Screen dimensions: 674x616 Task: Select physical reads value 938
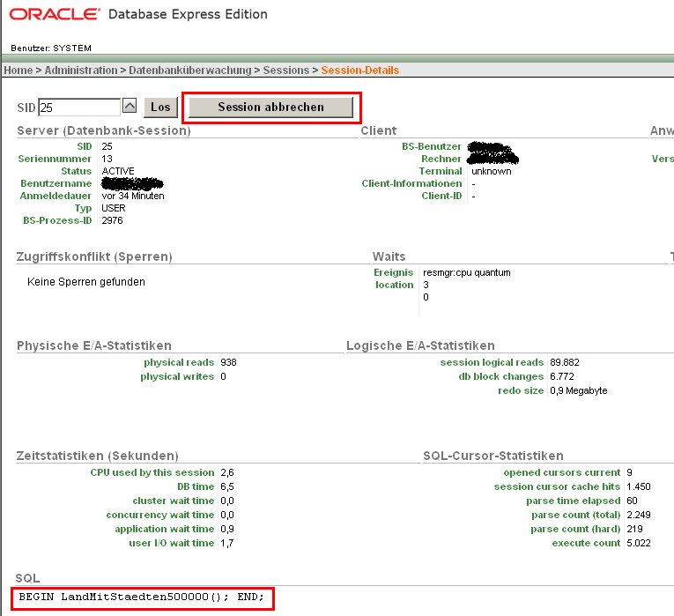[229, 362]
